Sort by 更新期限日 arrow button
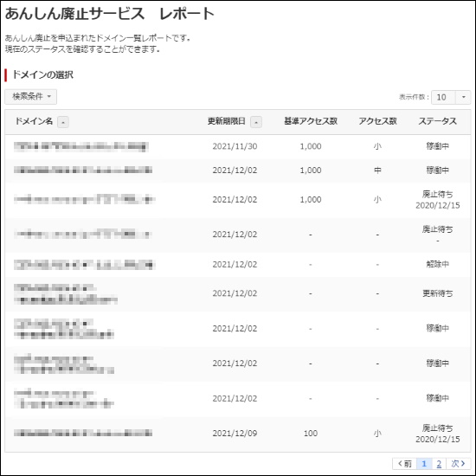Image resolution: width=476 pixels, height=476 pixels. tap(256, 122)
